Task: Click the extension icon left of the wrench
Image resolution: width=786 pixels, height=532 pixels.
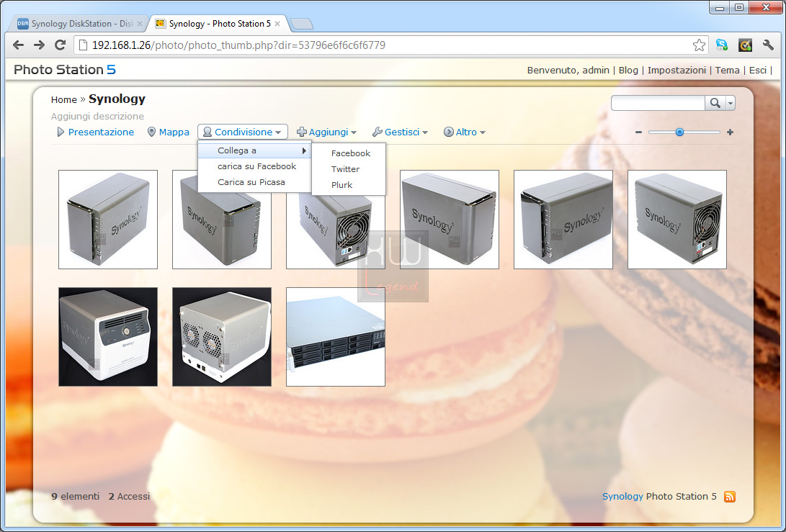Action: (x=745, y=45)
